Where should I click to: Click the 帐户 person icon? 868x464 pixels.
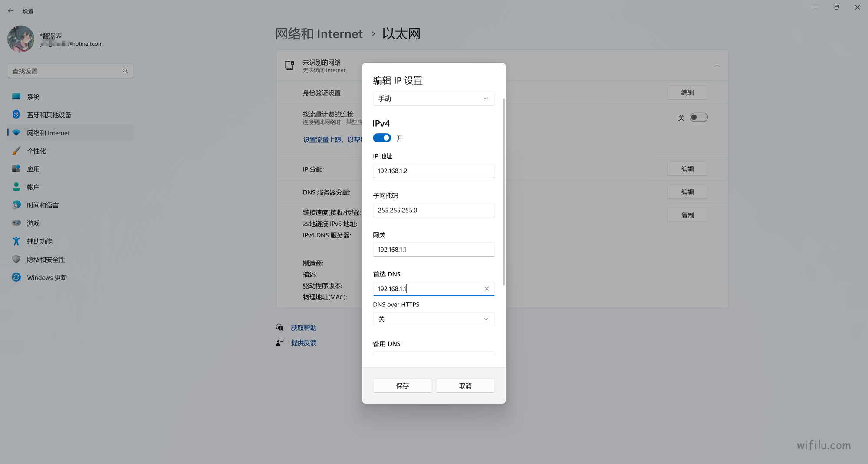click(16, 187)
